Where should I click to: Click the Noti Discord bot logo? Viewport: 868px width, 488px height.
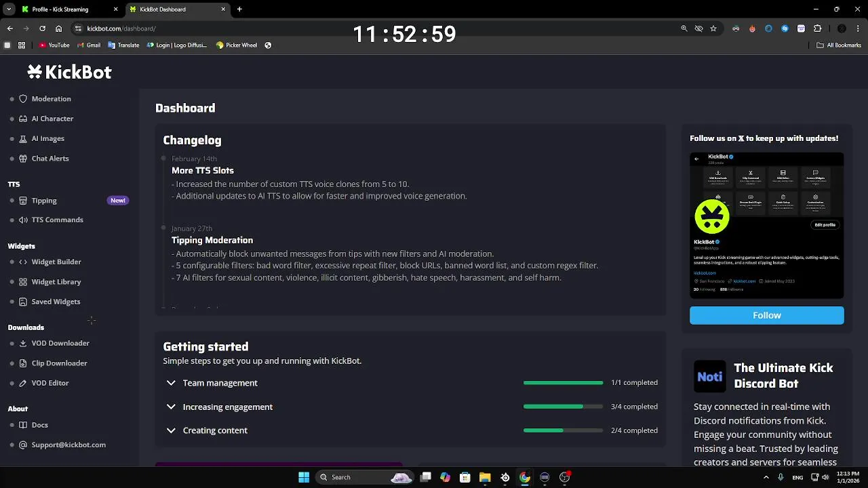(x=710, y=376)
